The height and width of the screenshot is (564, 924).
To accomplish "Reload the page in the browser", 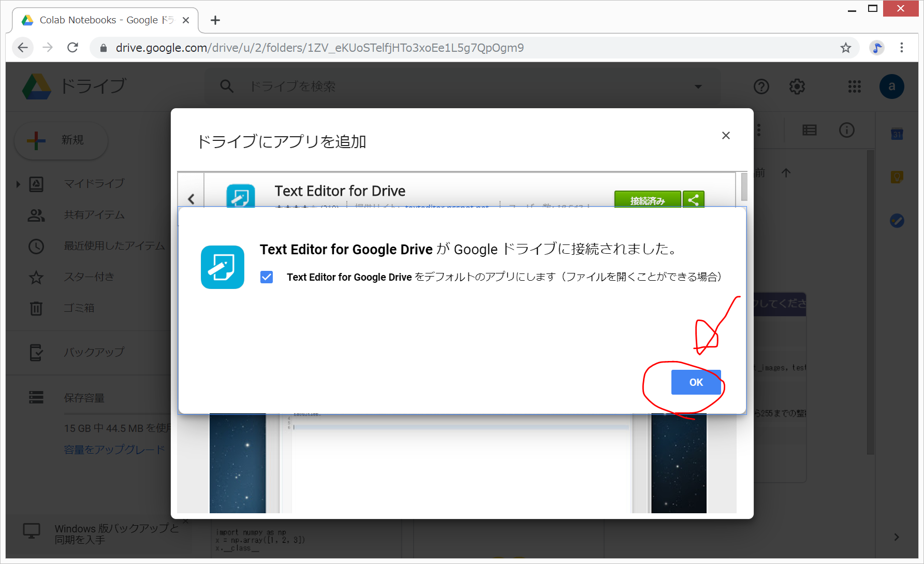I will pyautogui.click(x=72, y=48).
